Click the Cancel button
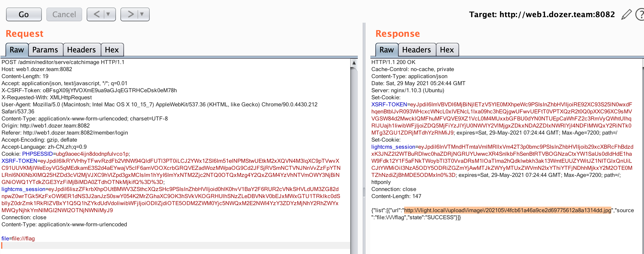644x254 pixels. [x=64, y=14]
